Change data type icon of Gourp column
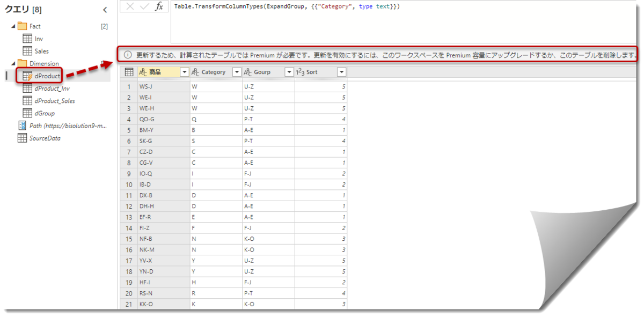 pyautogui.click(x=248, y=72)
